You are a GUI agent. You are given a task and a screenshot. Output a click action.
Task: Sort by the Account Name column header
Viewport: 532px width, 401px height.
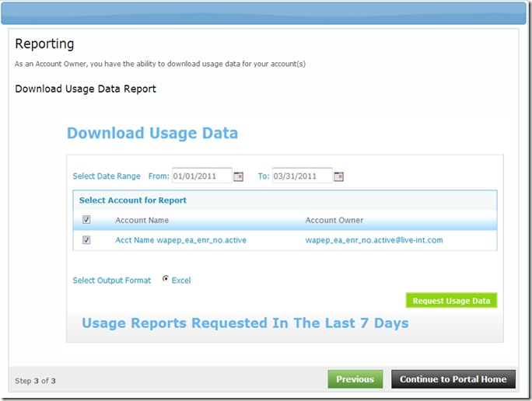point(142,220)
